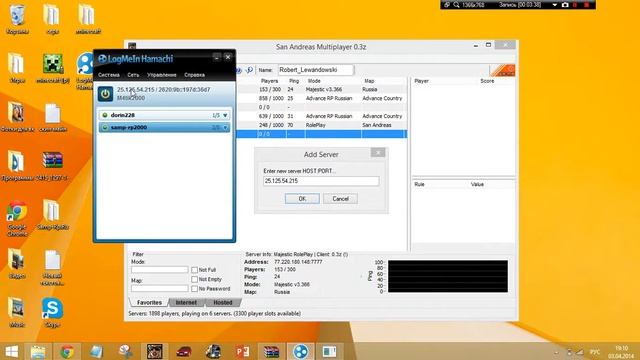Image resolution: width=640 pixels, height=360 pixels.
Task: Open the Google Chrome desktop shortcut
Action: 17,218
